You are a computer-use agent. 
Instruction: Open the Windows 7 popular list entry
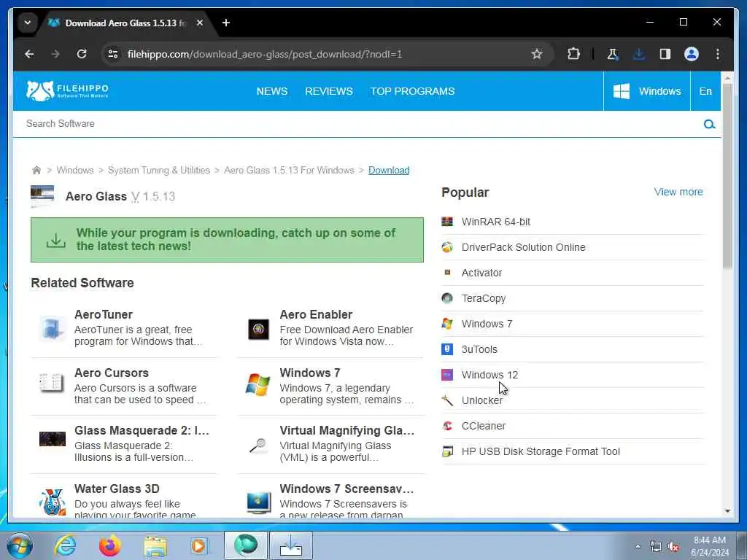487,324
